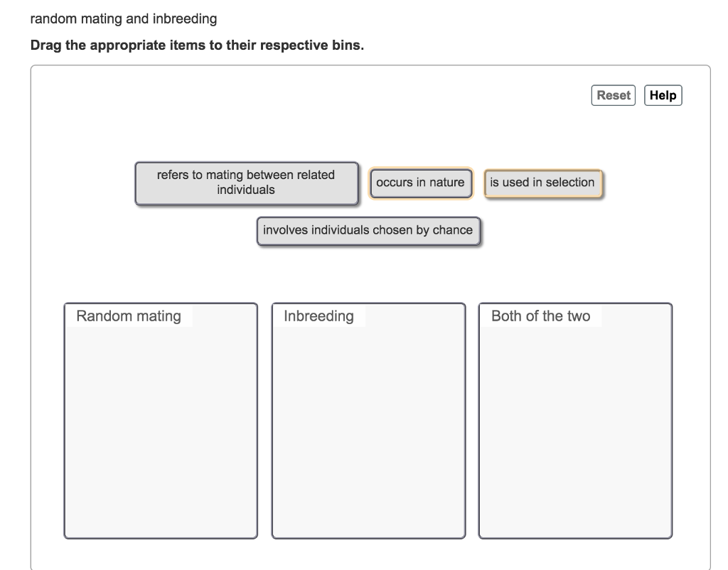Click blank space right of "is used in selection"
This screenshot has width=728, height=570.
click(654, 183)
